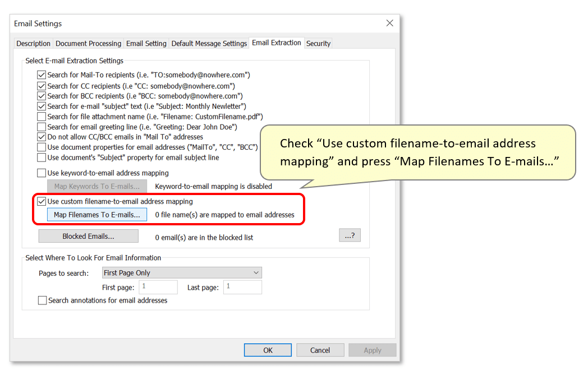Toggle Search for BCC recipients checkbox

(x=42, y=96)
